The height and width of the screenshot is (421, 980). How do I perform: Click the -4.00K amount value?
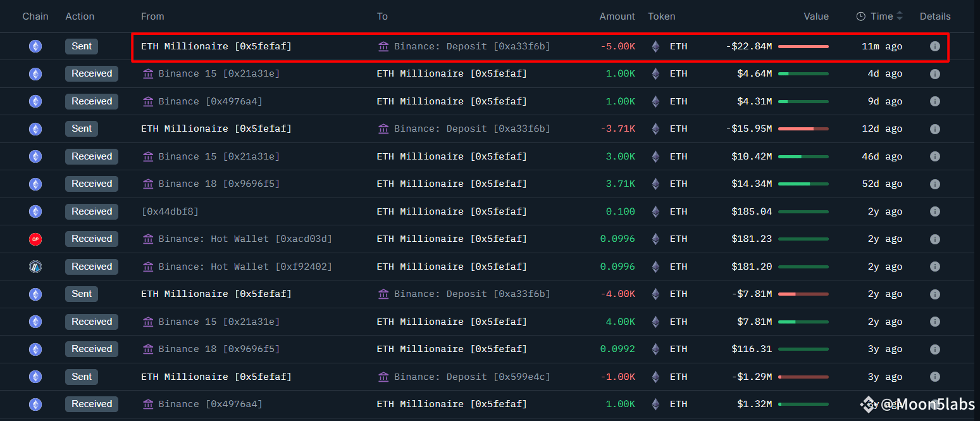coord(618,294)
